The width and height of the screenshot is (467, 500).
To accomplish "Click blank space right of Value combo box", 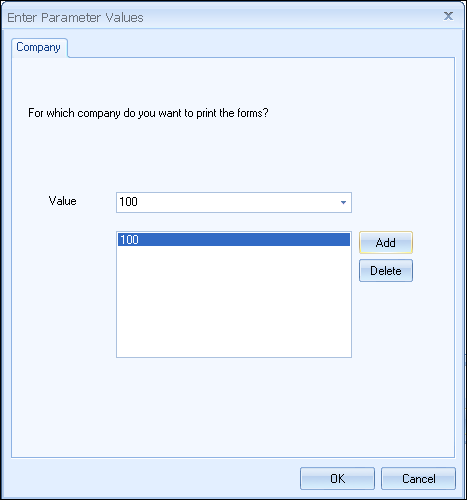I will (402, 202).
